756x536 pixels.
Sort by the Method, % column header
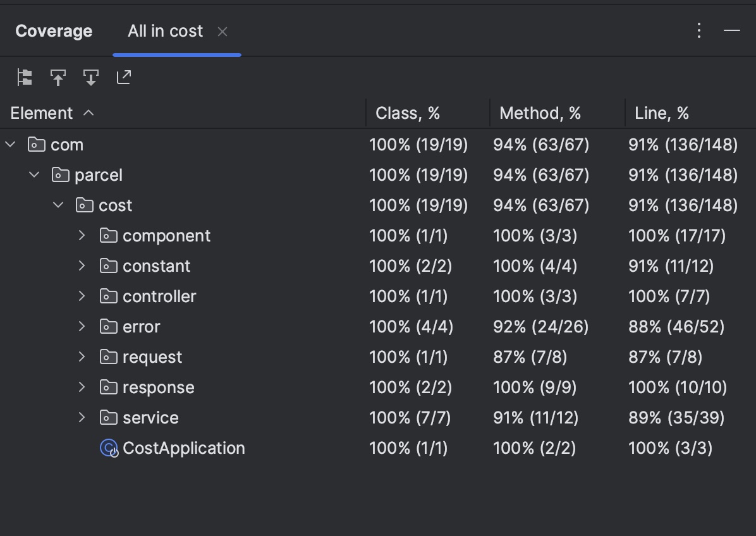pos(540,113)
